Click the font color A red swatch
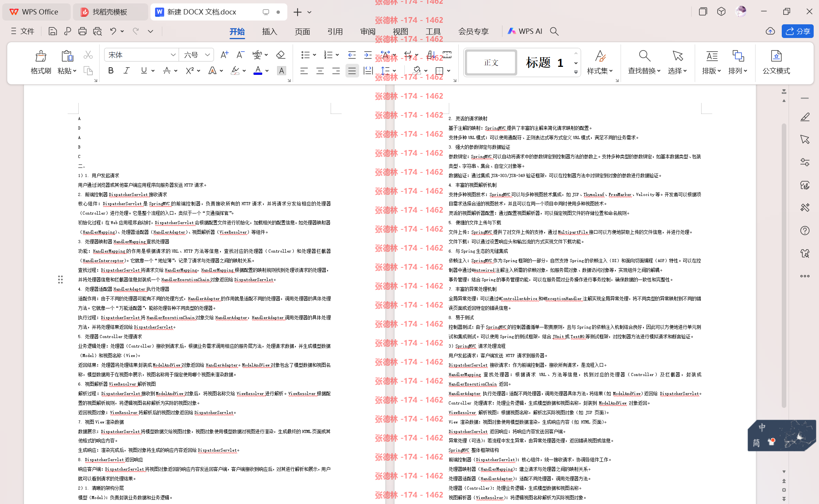 (x=258, y=71)
